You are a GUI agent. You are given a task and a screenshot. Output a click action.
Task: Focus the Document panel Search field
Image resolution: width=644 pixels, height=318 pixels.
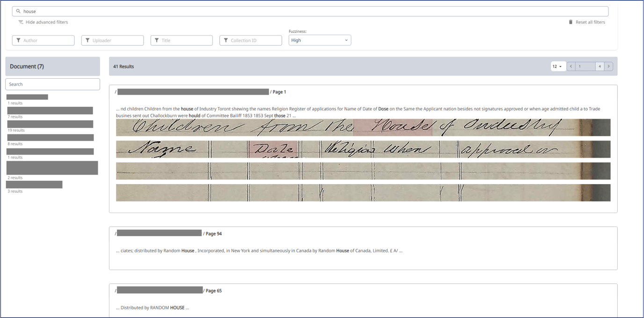52,84
